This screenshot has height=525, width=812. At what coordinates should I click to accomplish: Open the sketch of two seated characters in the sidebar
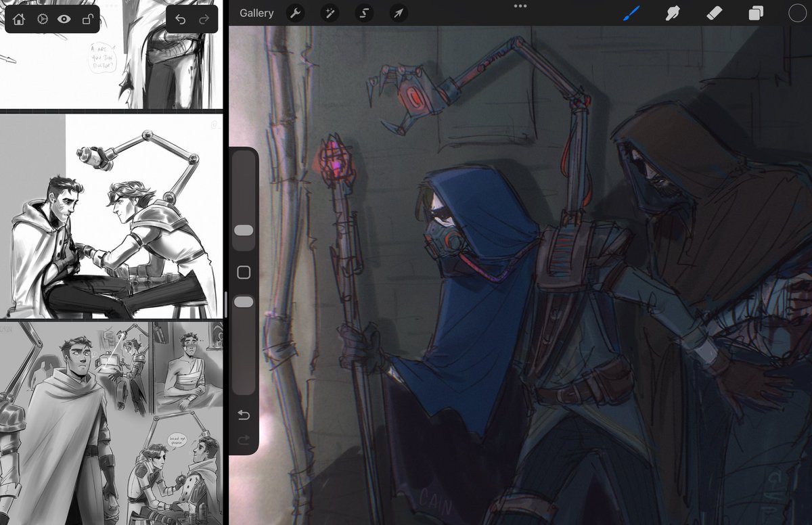click(x=112, y=216)
